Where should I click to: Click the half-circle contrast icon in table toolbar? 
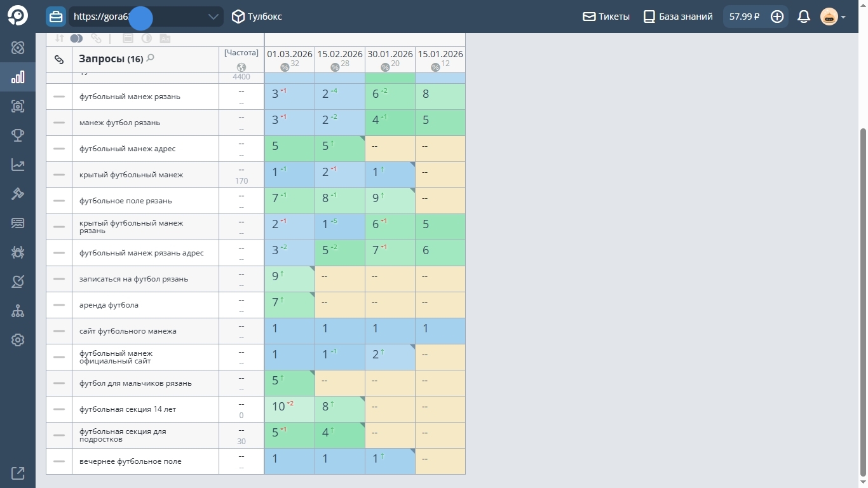tap(147, 38)
